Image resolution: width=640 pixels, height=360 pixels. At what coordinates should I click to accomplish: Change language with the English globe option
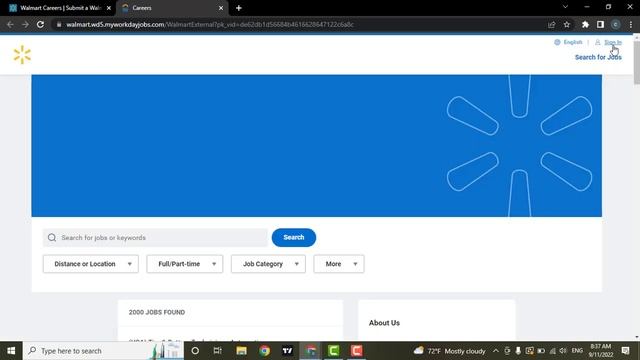pyautogui.click(x=568, y=42)
